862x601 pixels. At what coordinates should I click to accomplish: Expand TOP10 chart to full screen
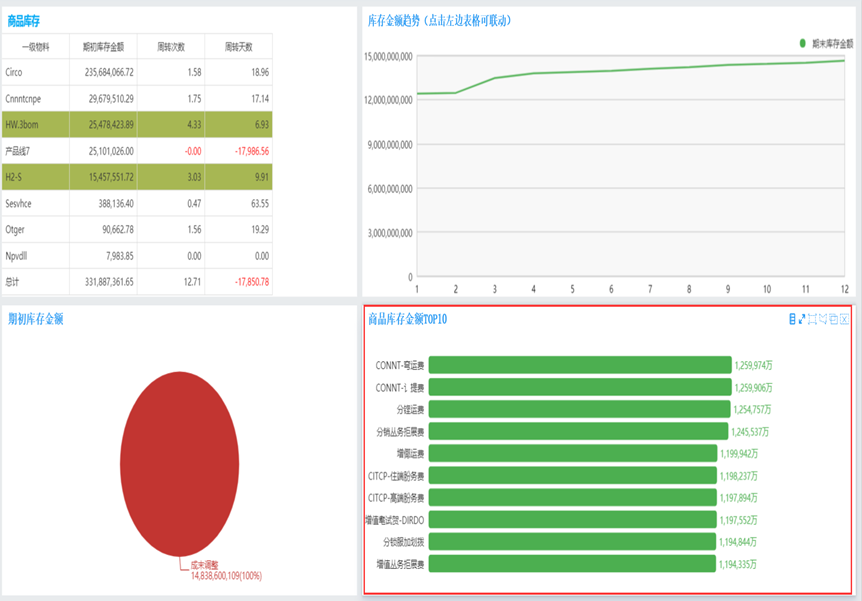(802, 319)
